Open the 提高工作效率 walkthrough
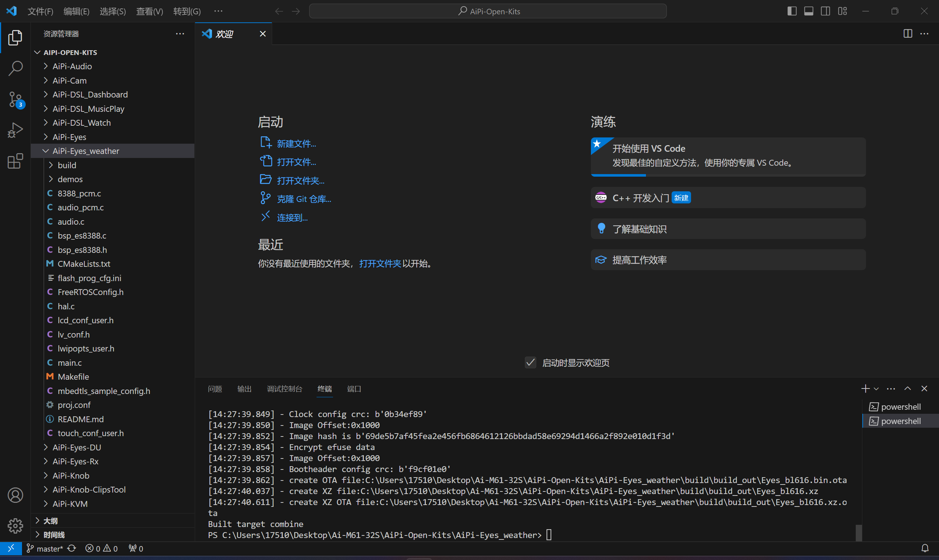 coord(728,259)
